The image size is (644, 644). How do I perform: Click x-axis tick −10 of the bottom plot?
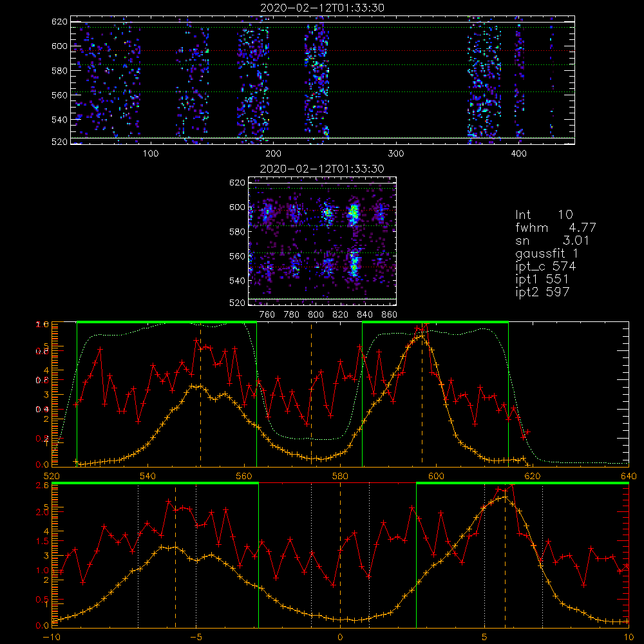(x=52, y=638)
